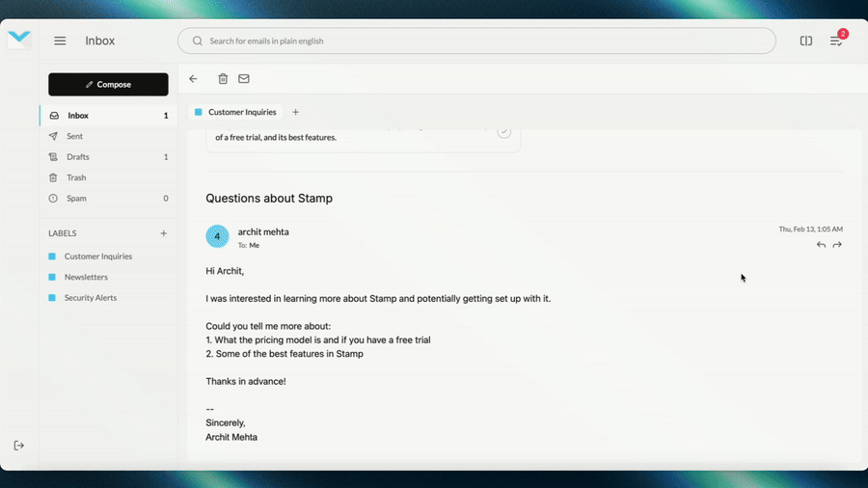Toggle the split view layout icon
Screen dimensions: 868x488
806,41
